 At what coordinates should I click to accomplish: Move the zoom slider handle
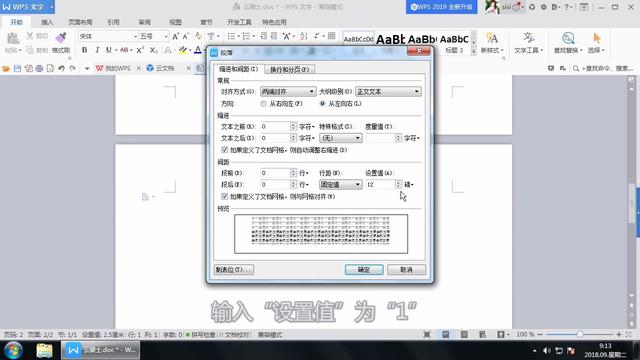[x=580, y=334]
